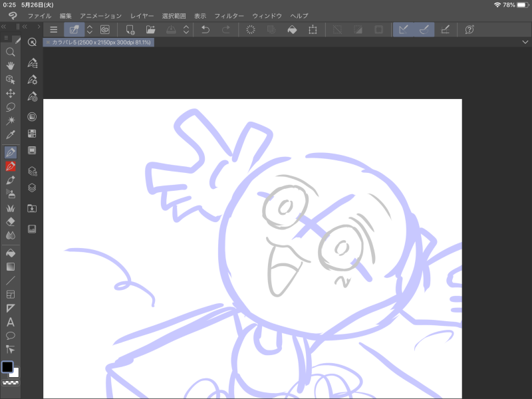Open the レイヤー menu

[142, 16]
